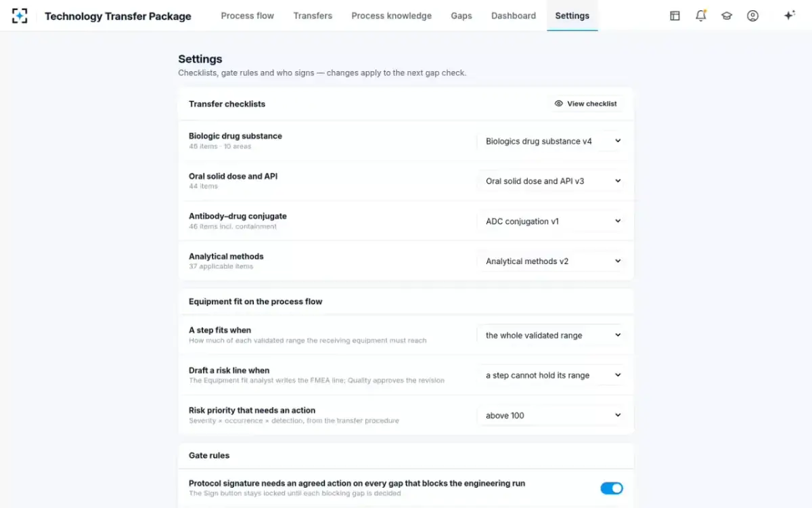
Task: Switch to the Process flow tab
Action: click(x=248, y=16)
